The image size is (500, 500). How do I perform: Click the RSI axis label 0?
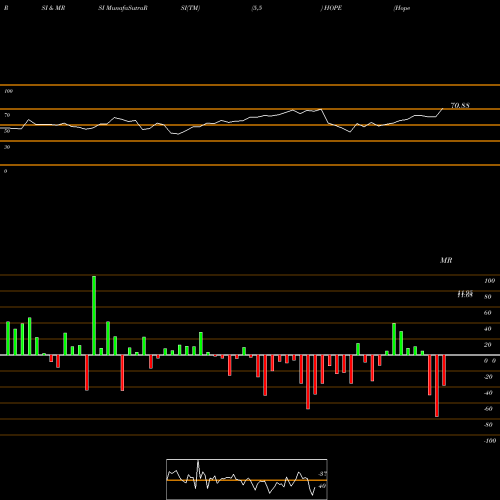tap(5, 171)
